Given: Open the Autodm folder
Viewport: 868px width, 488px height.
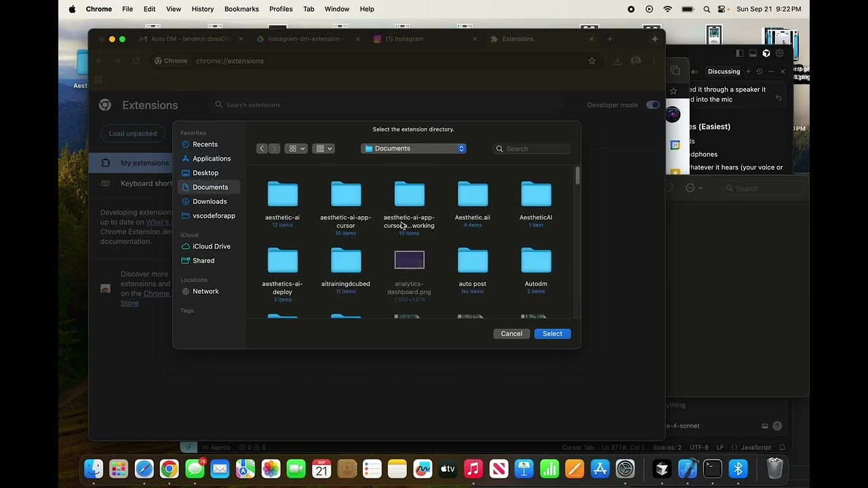Looking at the screenshot, I should tap(536, 261).
